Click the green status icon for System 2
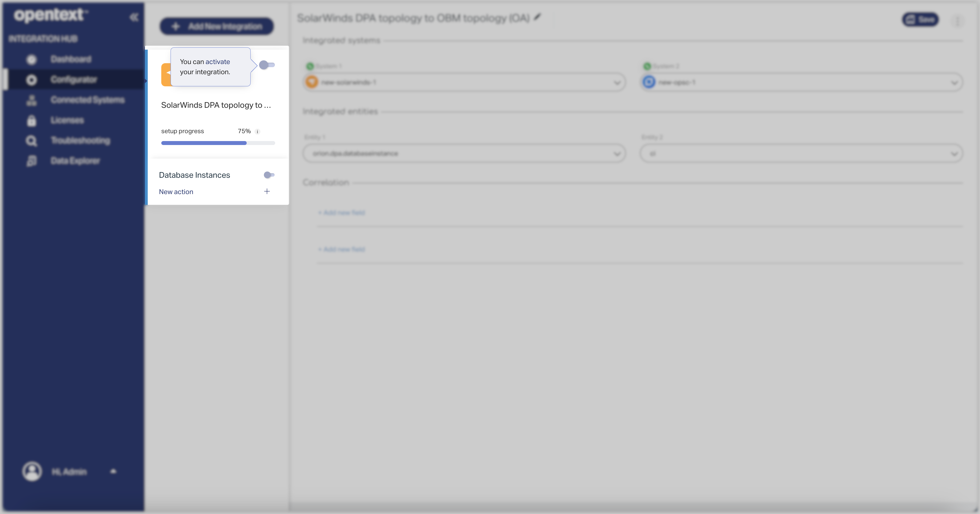The height and width of the screenshot is (514, 980). pyautogui.click(x=647, y=66)
